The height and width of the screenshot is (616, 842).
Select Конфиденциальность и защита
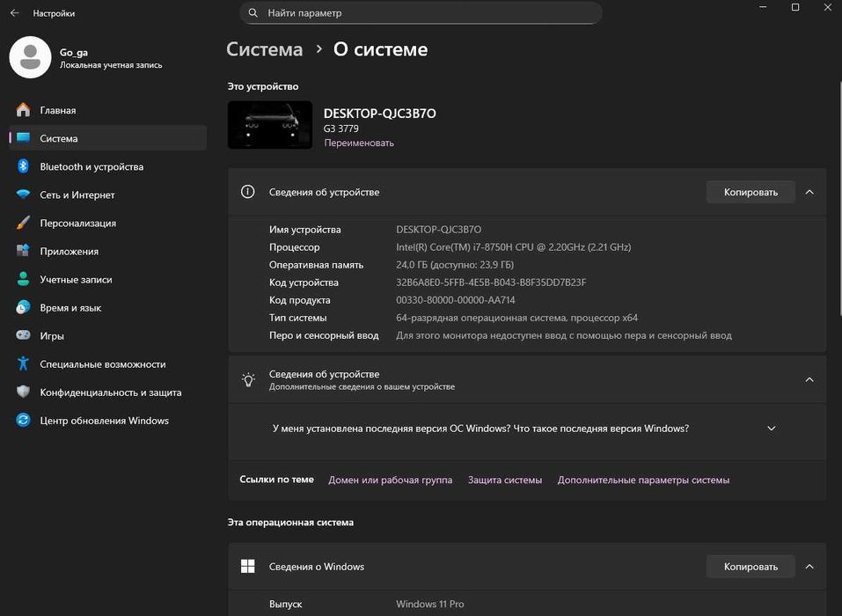pos(108,392)
